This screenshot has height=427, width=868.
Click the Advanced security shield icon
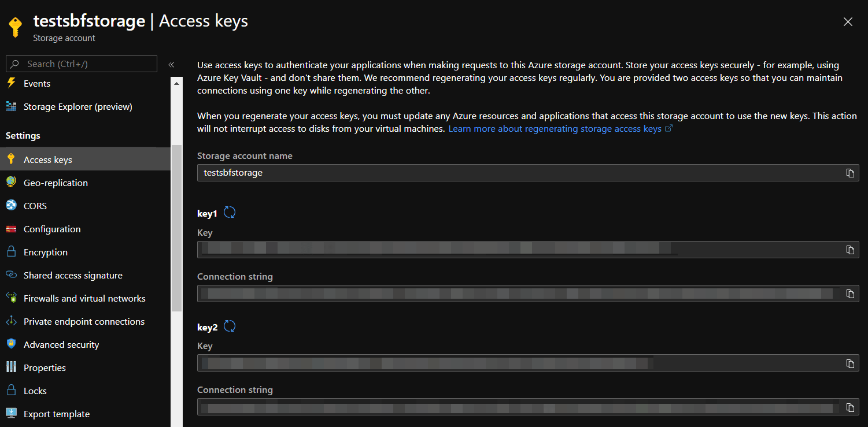pos(11,344)
